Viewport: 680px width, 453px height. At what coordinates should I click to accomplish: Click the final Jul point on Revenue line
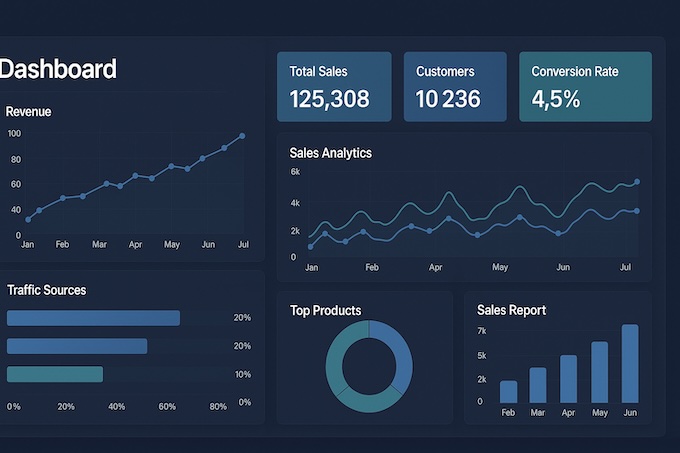242,136
